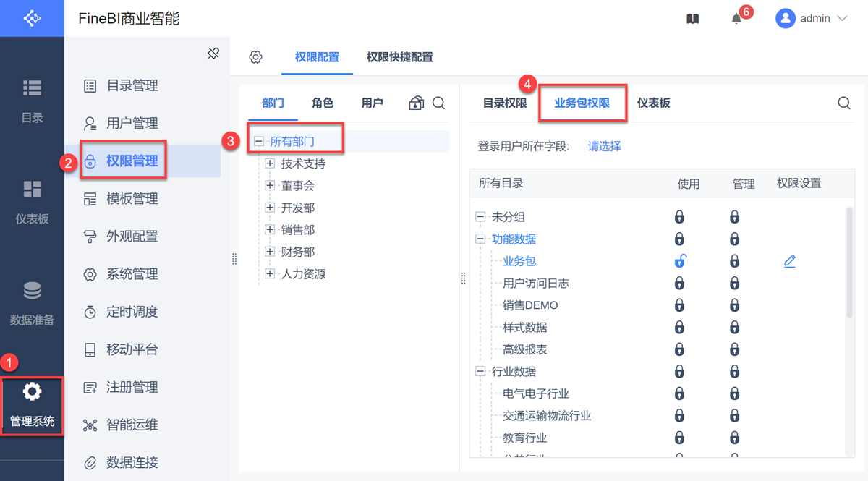Switch to the 权限快捷配置 tab
This screenshot has height=481, width=868.
click(x=399, y=57)
